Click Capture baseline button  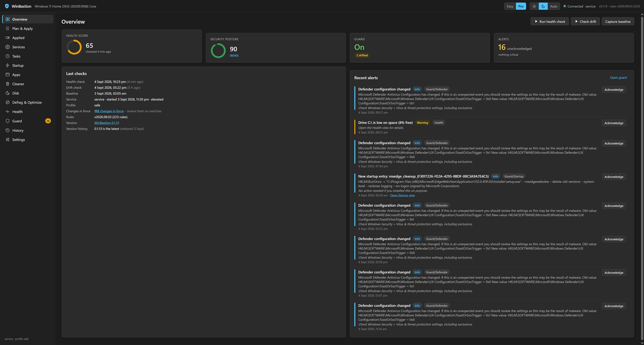(x=618, y=21)
